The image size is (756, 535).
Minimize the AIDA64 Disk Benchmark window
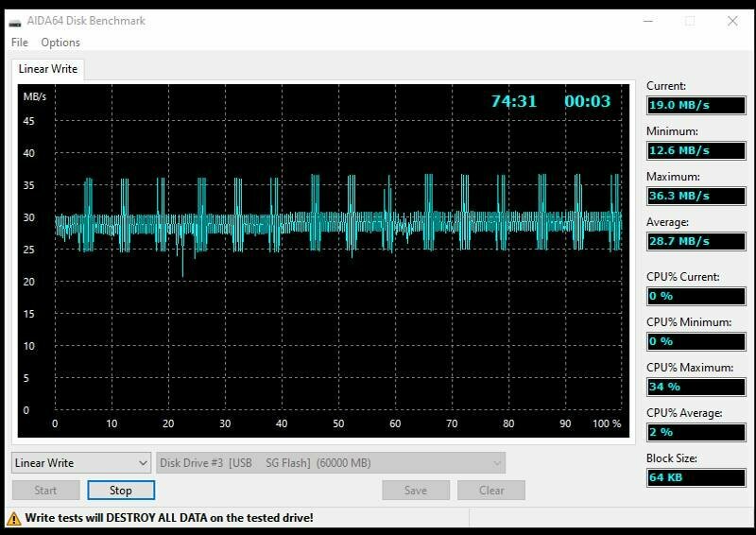(648, 21)
